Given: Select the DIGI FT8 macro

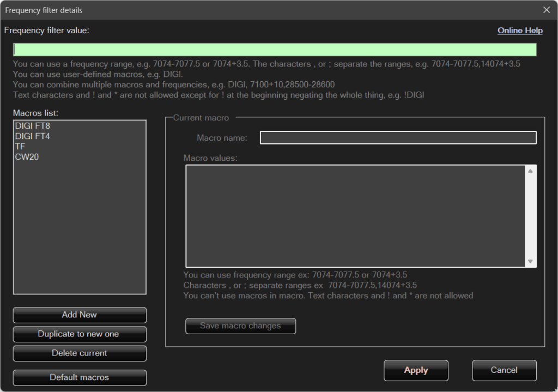Looking at the screenshot, I should [x=33, y=126].
